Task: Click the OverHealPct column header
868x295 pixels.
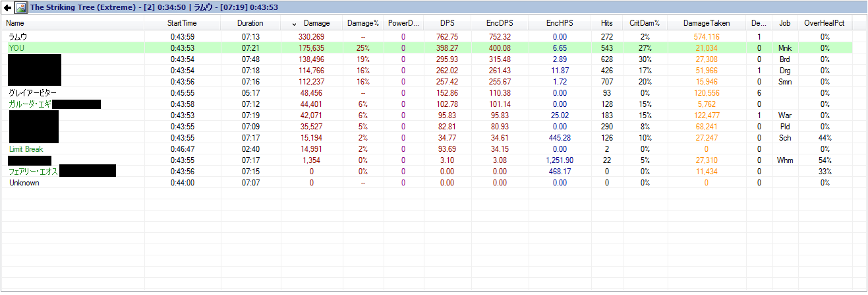Action: (x=824, y=23)
